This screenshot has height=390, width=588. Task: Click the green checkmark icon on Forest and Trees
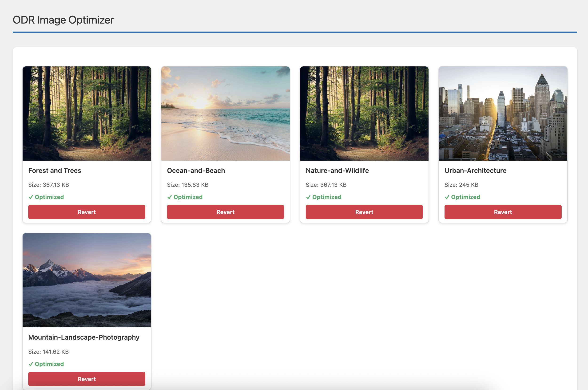pyautogui.click(x=31, y=197)
